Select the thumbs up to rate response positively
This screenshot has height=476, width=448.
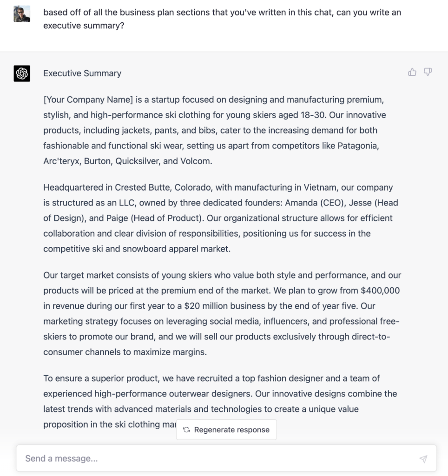tap(412, 72)
